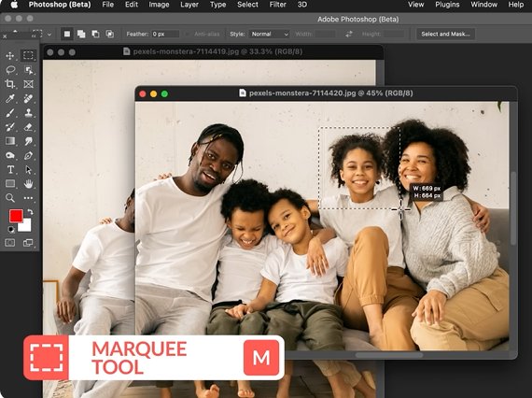532x398 pixels.
Task: Toggle Quick Mask mode
Action: click(10, 243)
